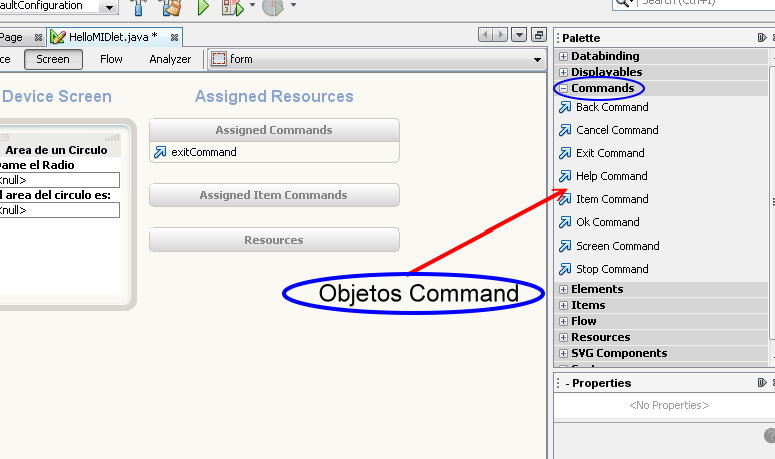Click the Build Project hammer icon
Viewport: 775px width, 459px height.
(138, 7)
